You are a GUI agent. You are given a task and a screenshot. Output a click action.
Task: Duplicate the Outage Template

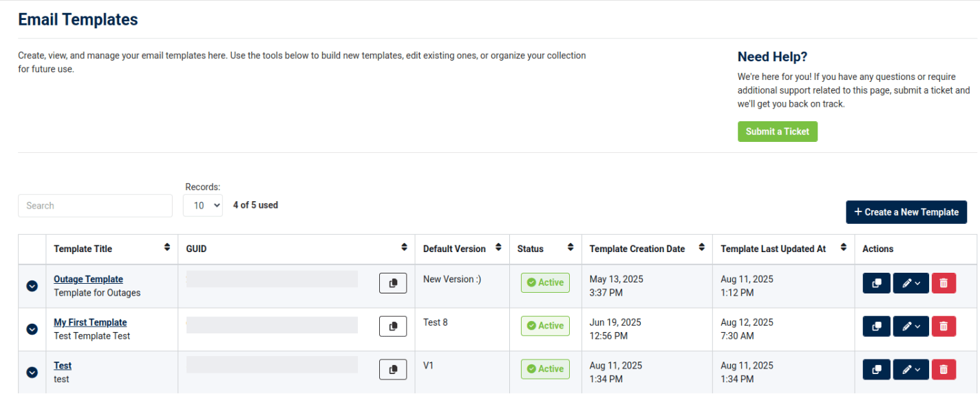pyautogui.click(x=877, y=283)
